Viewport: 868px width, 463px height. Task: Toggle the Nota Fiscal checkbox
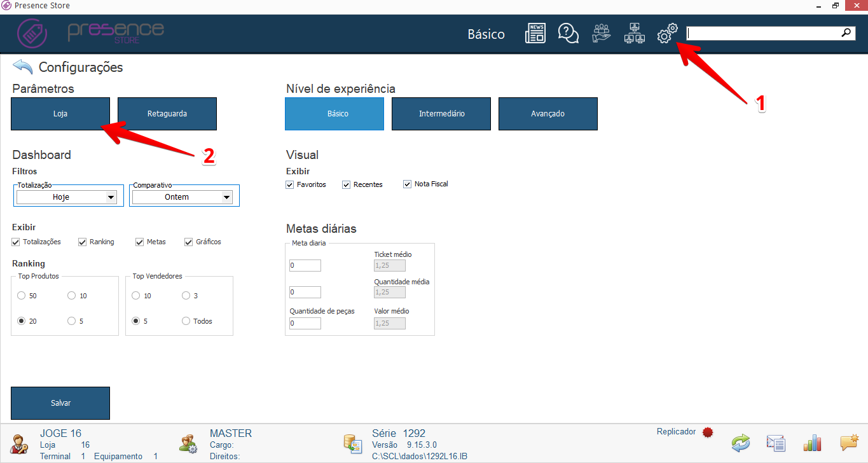(x=407, y=184)
